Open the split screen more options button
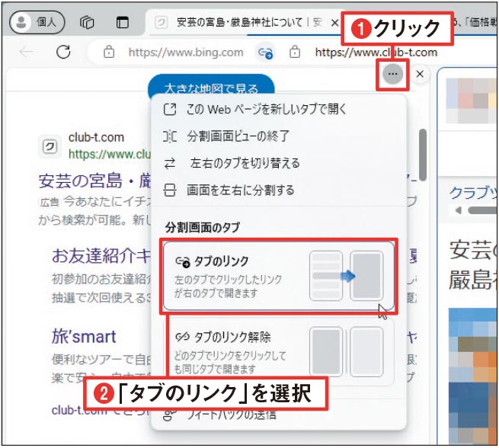 (x=392, y=74)
